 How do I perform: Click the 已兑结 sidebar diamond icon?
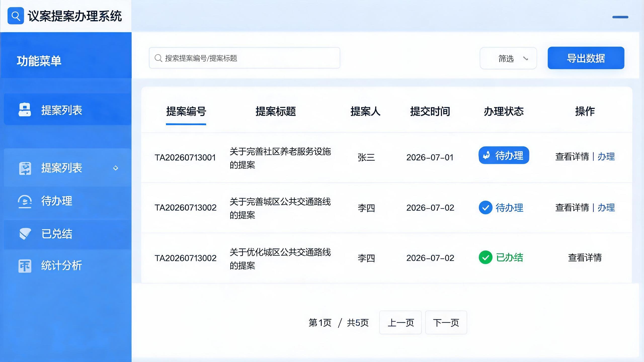[x=25, y=234]
